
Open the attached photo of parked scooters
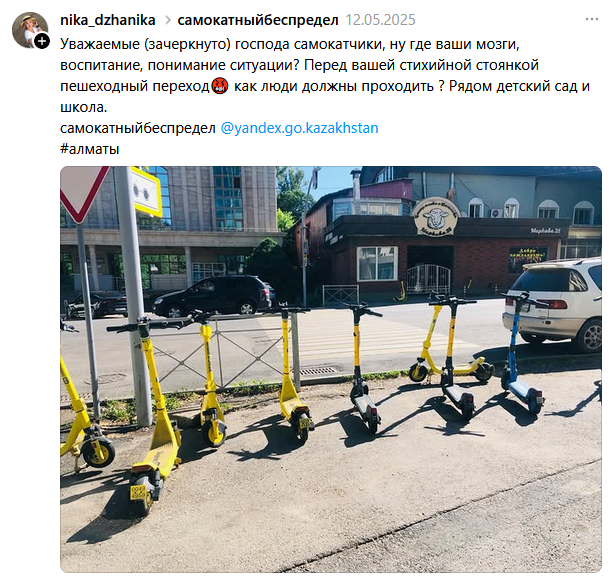point(331,369)
